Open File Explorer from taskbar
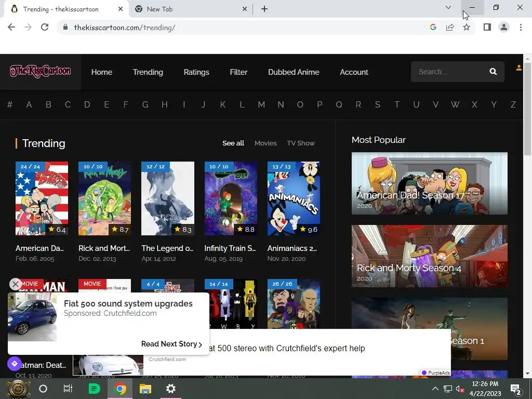This screenshot has width=532, height=399. [145, 389]
